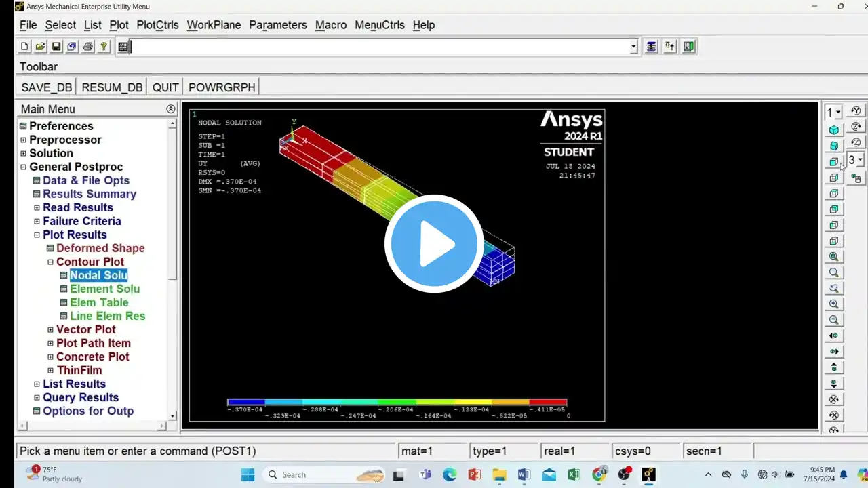Click the RESUM_DB toolbar button
Screen dimensions: 868x488
click(x=112, y=87)
